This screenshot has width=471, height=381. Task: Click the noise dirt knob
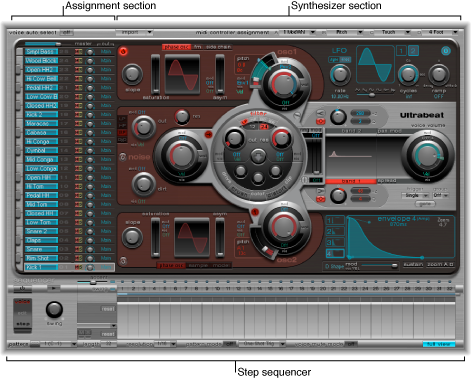point(143,183)
